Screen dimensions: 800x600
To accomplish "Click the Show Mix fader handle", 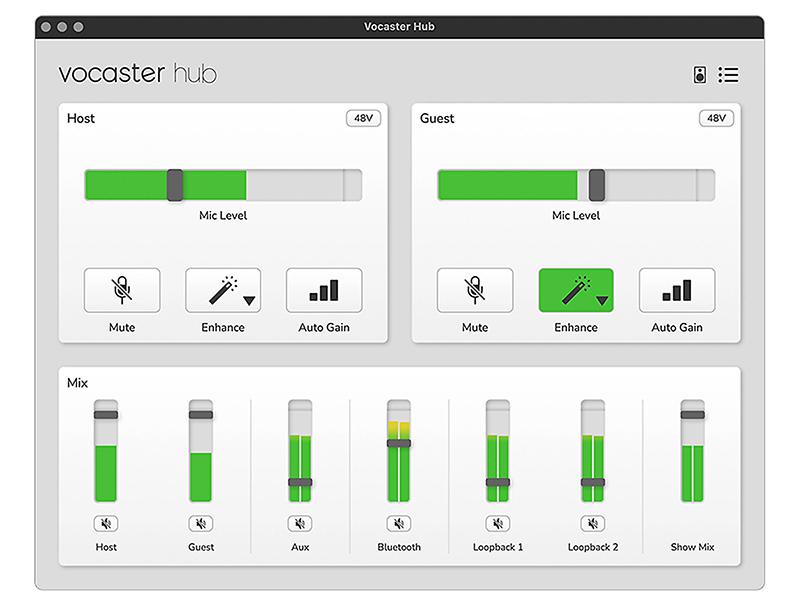I will coord(692,415).
